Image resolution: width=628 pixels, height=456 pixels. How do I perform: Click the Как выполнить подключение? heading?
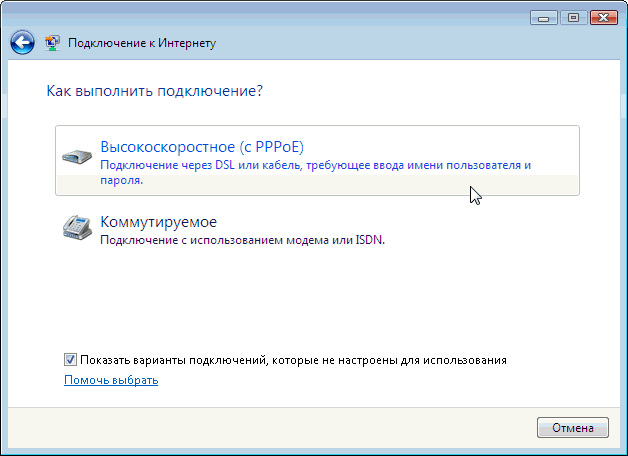(155, 91)
